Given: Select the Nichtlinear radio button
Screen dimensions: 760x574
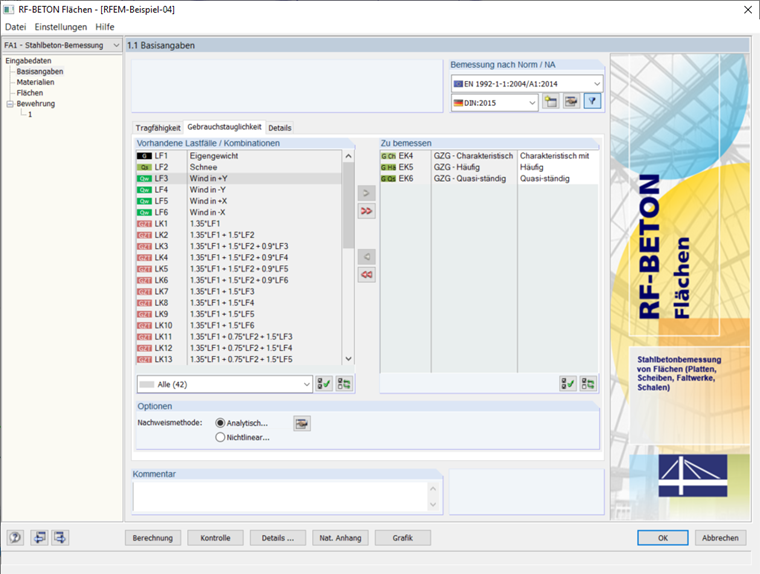Looking at the screenshot, I should point(220,437).
